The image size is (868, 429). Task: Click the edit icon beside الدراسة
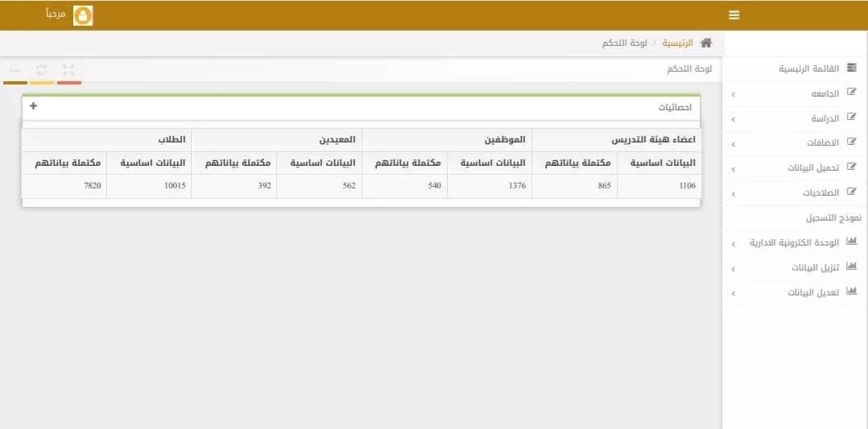pos(851,118)
